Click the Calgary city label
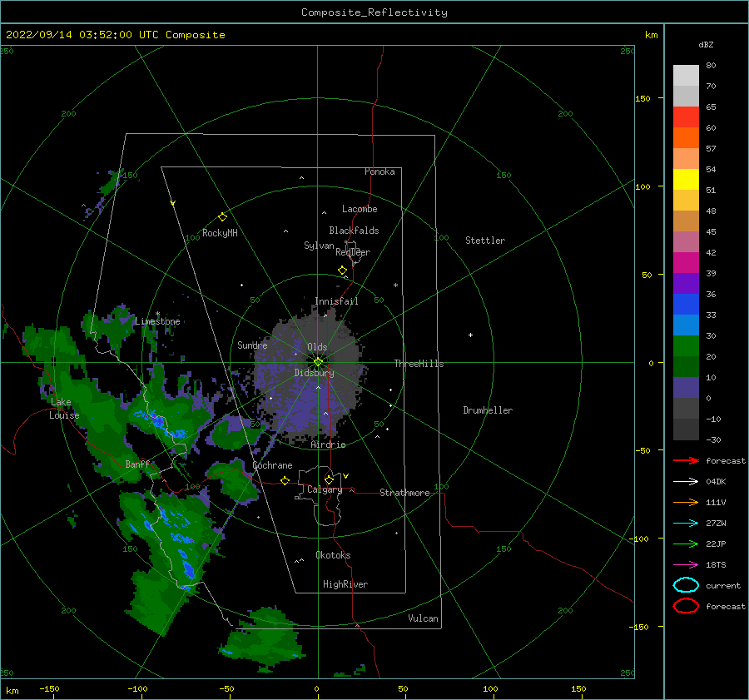This screenshot has height=700, width=749. click(325, 489)
